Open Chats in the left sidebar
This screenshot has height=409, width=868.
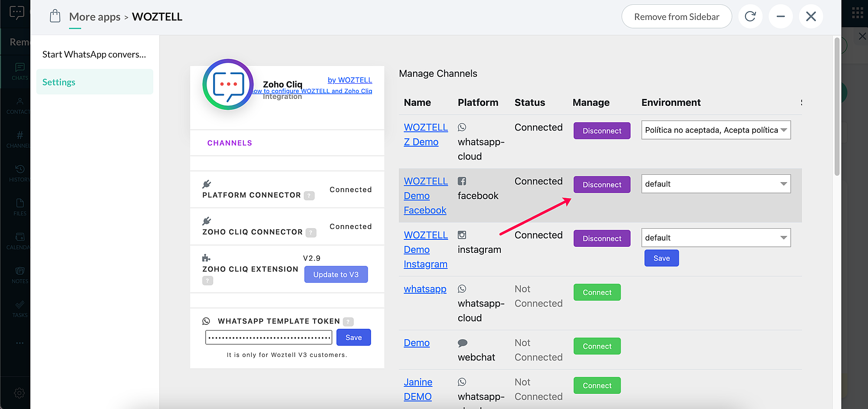coord(20,72)
